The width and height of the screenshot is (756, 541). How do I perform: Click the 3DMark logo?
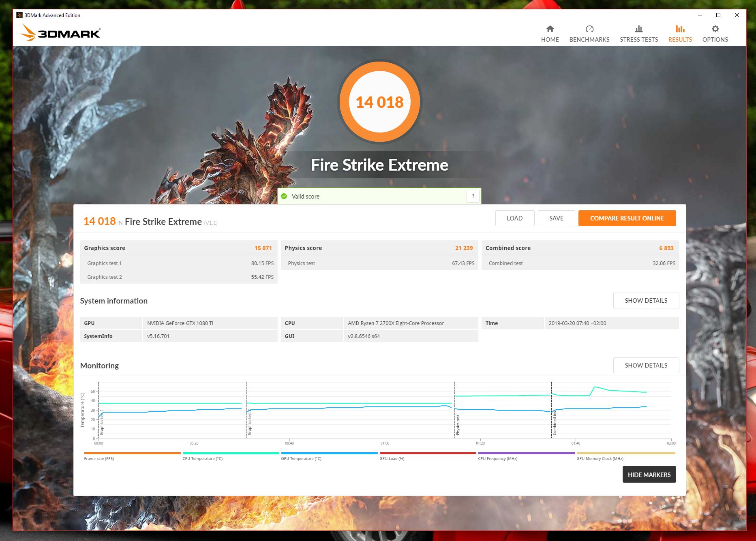(60, 32)
